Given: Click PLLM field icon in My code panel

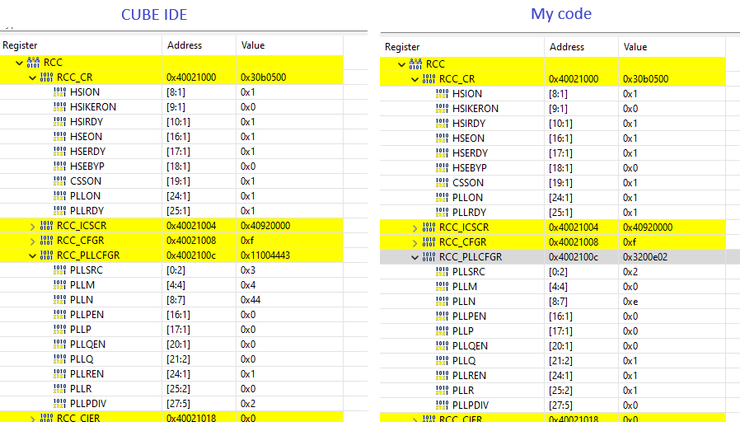Looking at the screenshot, I should click(x=442, y=287).
